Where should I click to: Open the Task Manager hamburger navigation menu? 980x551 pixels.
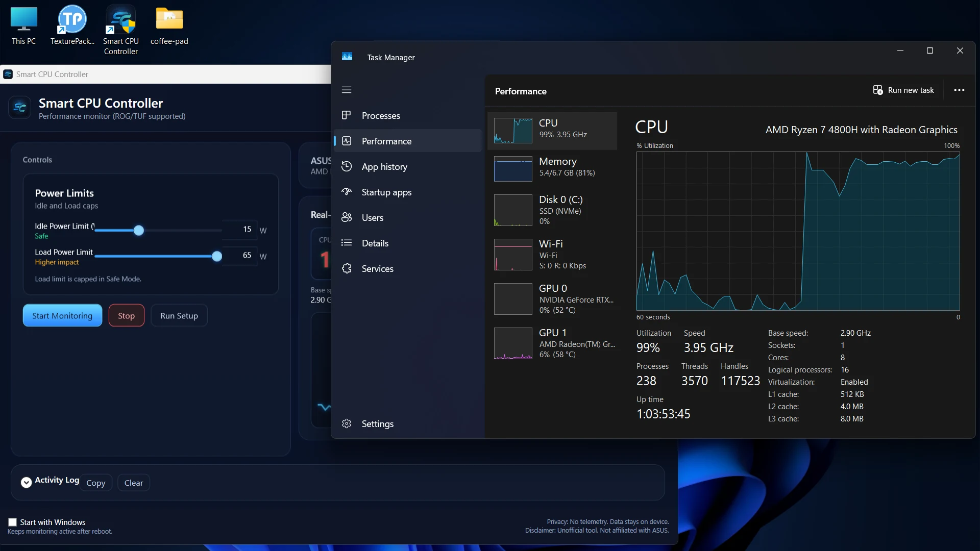(347, 90)
